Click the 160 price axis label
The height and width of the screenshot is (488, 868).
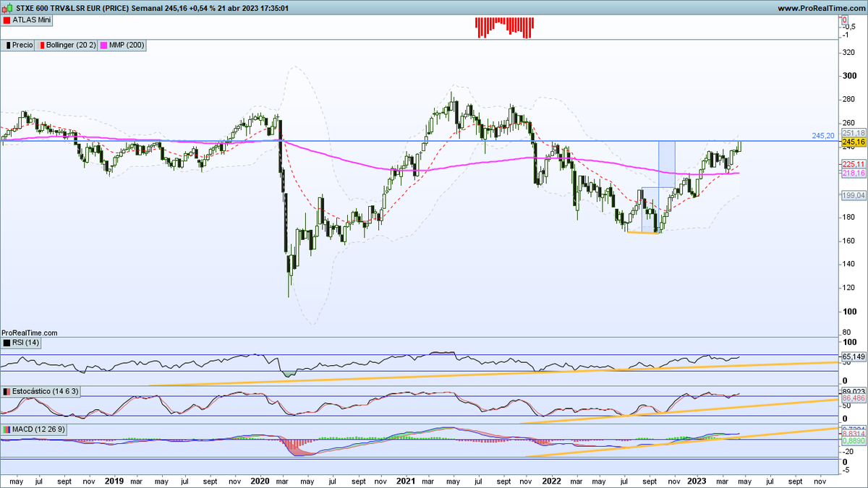(848, 241)
